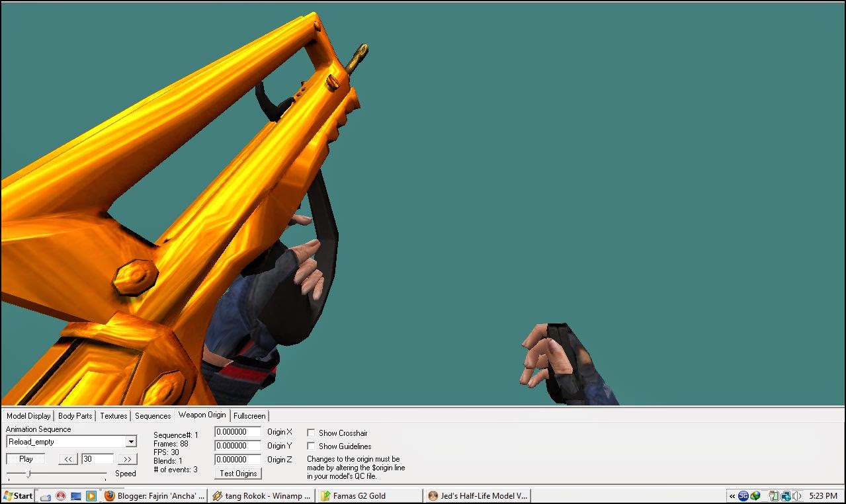The image size is (846, 504).
Task: Click the 'Frames: 88' info text
Action: pyautogui.click(x=171, y=444)
